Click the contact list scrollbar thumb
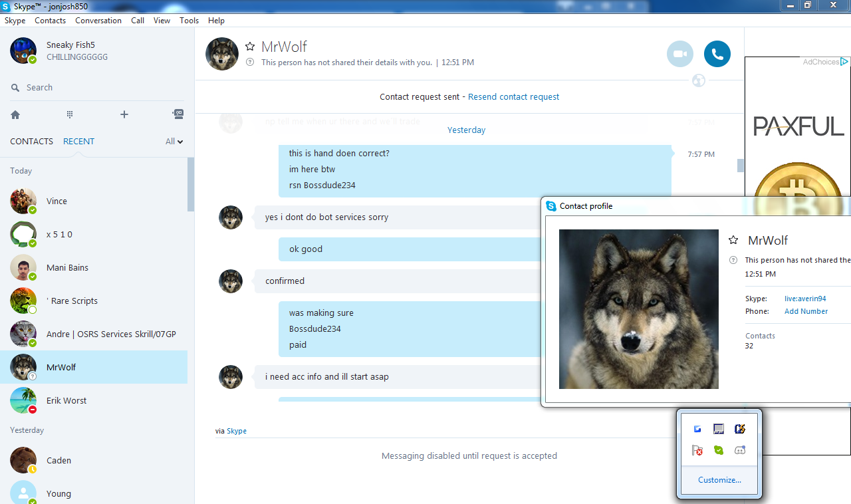The height and width of the screenshot is (504, 851). [x=191, y=184]
